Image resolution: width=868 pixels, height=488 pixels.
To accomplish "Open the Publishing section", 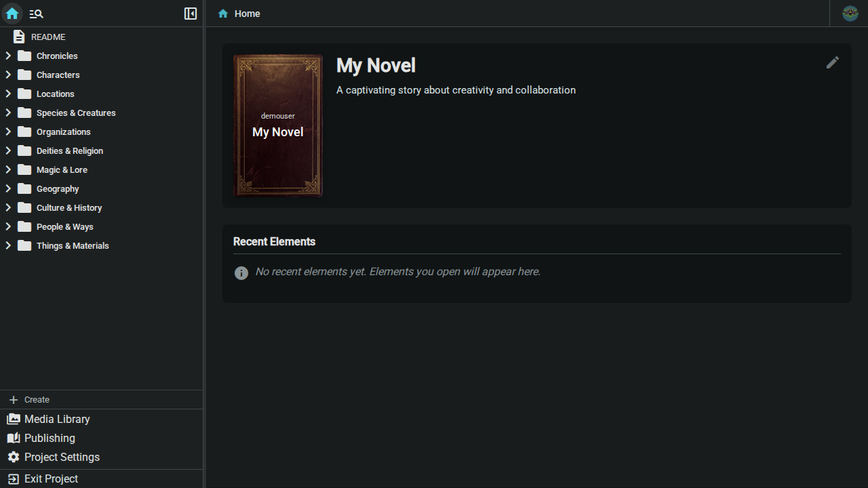I will click(50, 438).
